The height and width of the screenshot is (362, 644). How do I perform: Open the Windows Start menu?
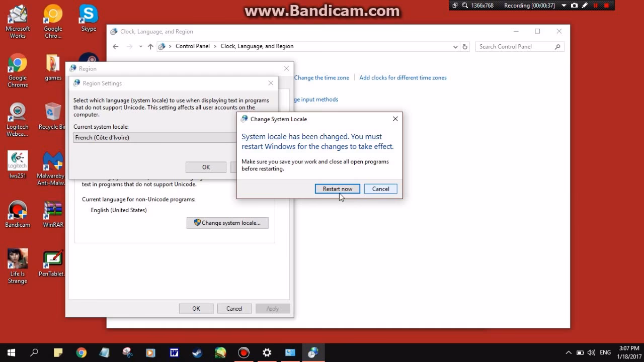(x=11, y=352)
